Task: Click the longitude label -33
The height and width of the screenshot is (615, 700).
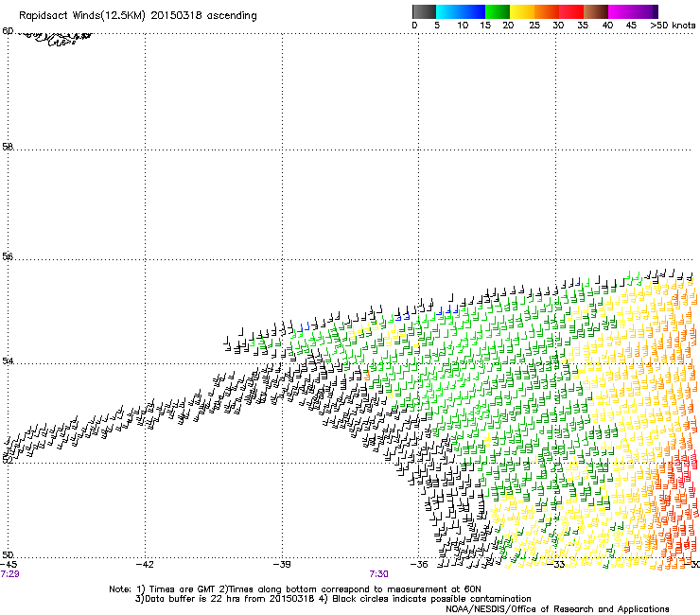Action: point(558,565)
